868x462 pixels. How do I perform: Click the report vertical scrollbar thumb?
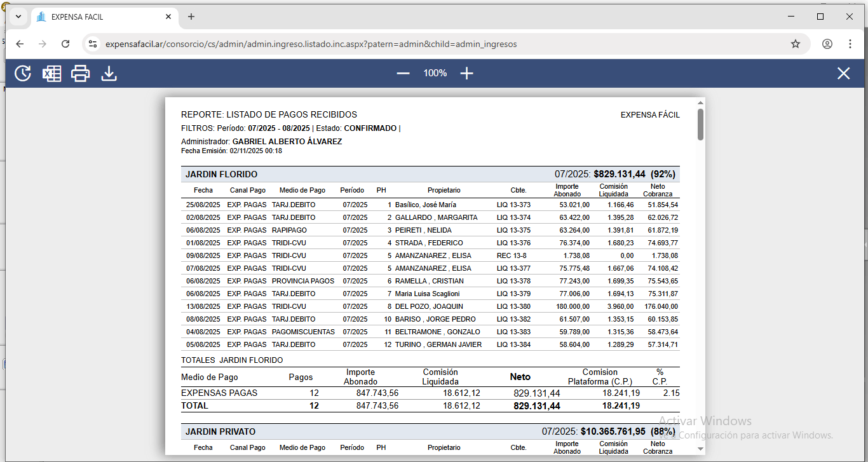700,124
